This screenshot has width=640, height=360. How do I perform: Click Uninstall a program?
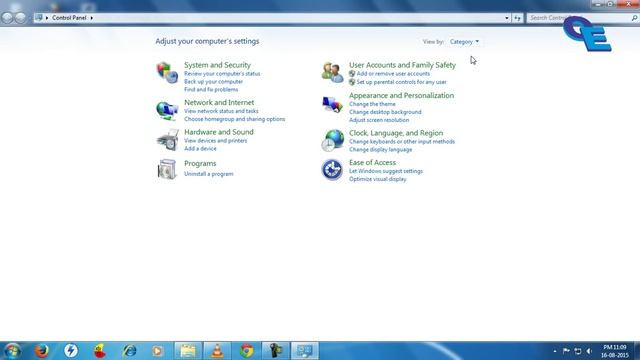[x=209, y=174]
